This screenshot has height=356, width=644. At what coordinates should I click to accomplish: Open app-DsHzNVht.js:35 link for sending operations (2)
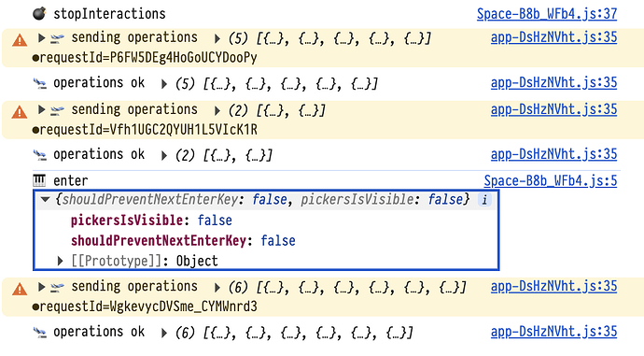[x=553, y=109]
